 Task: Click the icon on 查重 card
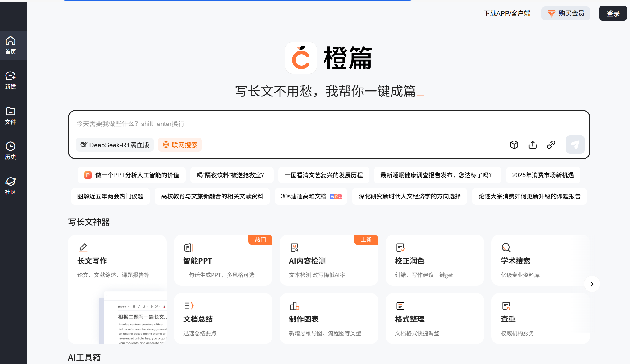506,306
